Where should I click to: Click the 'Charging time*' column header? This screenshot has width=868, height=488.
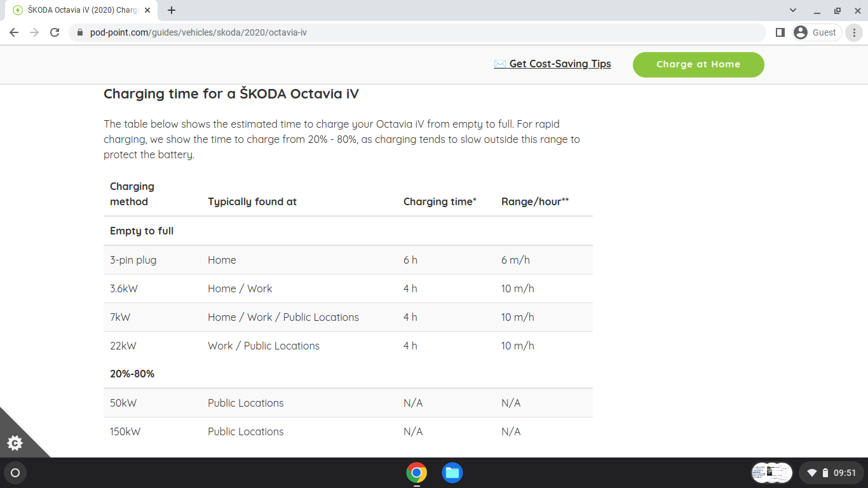(x=440, y=201)
